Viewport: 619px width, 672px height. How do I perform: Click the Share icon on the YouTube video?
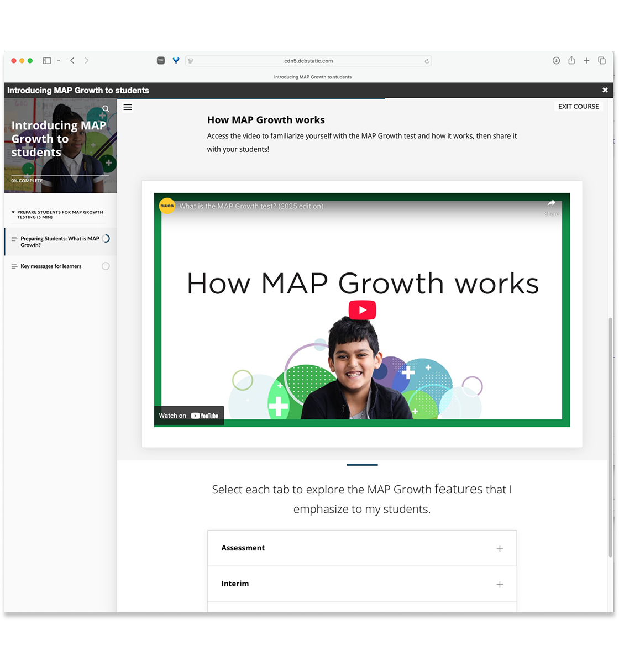(551, 205)
